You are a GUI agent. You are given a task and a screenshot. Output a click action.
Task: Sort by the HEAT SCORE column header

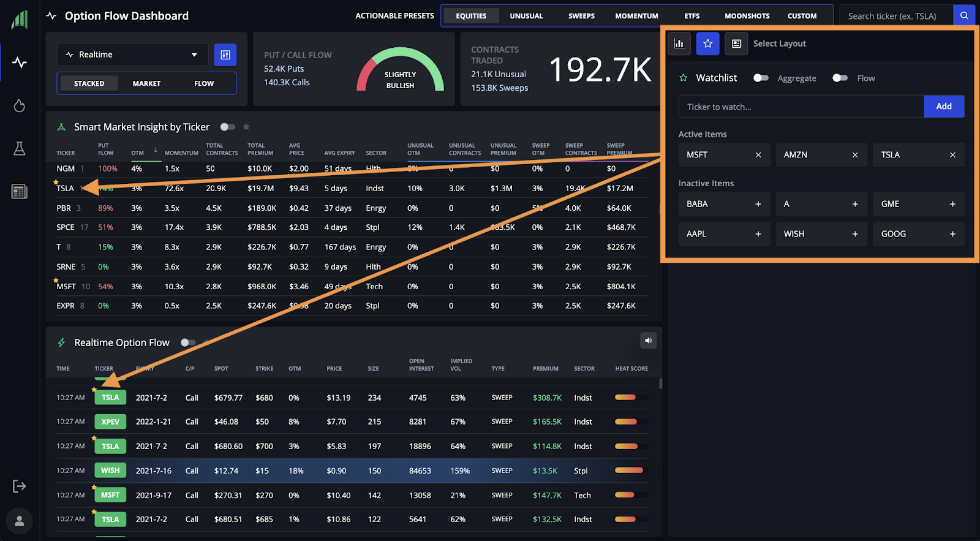click(x=631, y=369)
